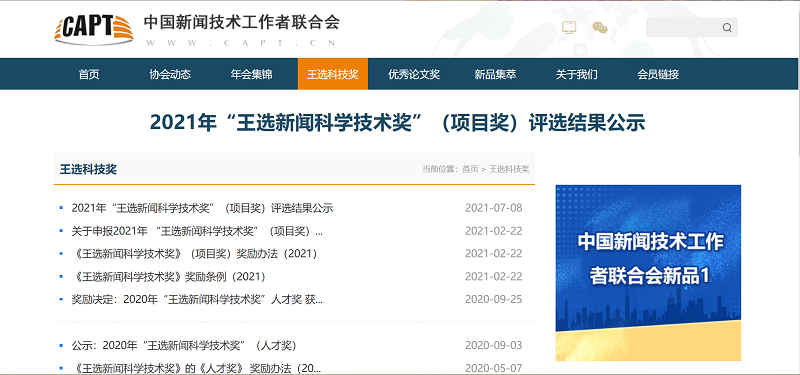The image size is (800, 375).
Task: Click the date 2020-09-25
Action: [x=494, y=299]
